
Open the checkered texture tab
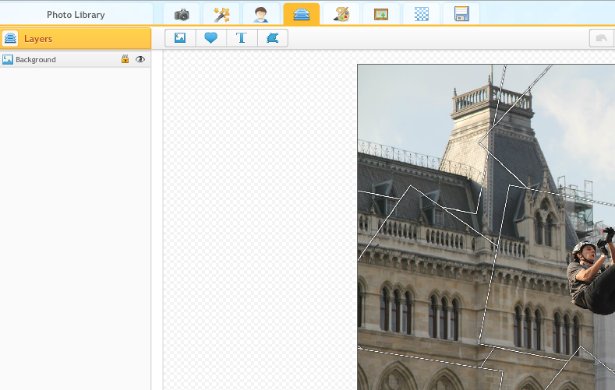[422, 15]
